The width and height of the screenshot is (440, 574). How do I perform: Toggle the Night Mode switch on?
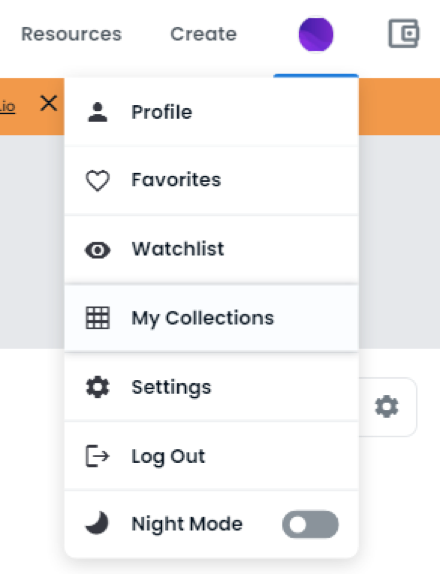(x=310, y=525)
